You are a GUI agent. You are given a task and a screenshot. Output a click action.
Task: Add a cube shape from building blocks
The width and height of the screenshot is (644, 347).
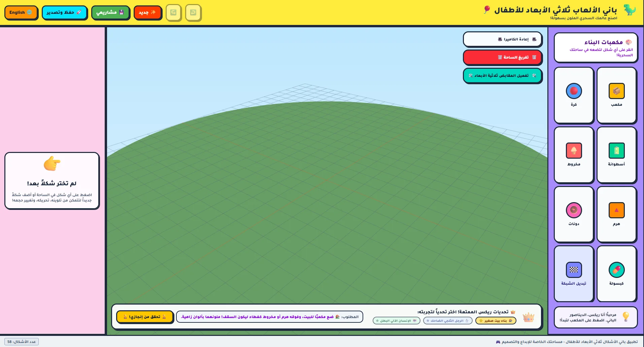[616, 95]
